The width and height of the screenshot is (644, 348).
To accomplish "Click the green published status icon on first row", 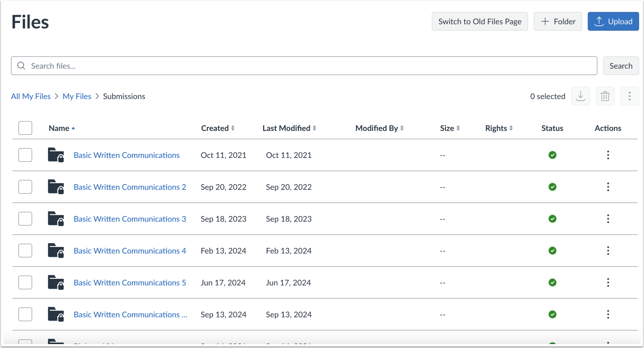I will 552,155.
